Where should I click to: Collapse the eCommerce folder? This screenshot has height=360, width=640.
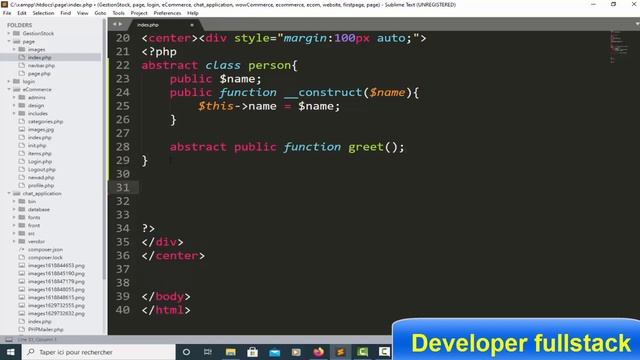pos(9,89)
